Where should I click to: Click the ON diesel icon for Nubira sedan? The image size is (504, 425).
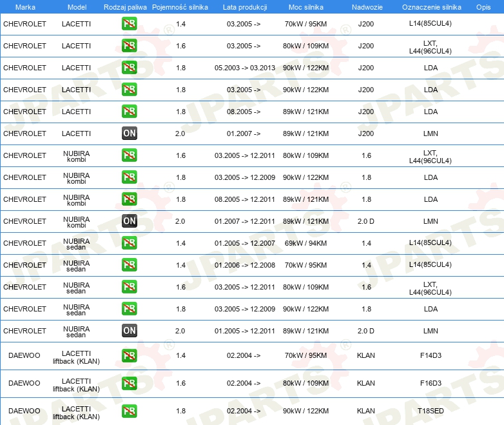[129, 330]
